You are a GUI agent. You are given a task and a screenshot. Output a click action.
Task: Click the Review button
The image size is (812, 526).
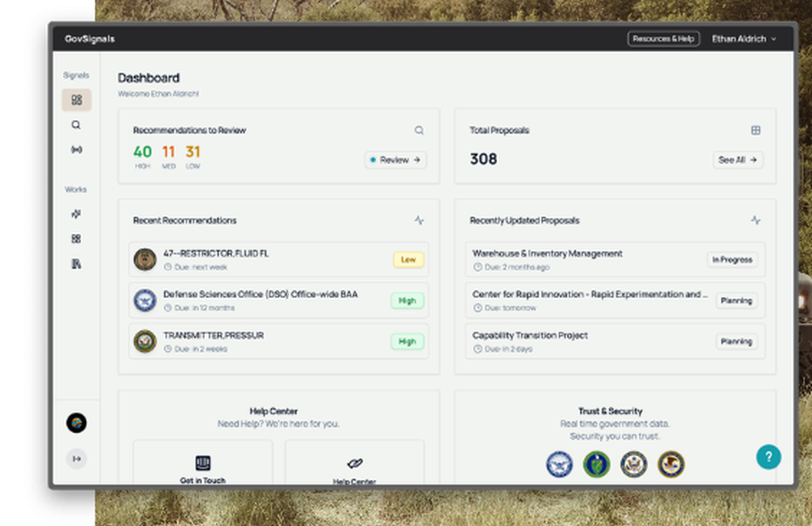tap(395, 160)
